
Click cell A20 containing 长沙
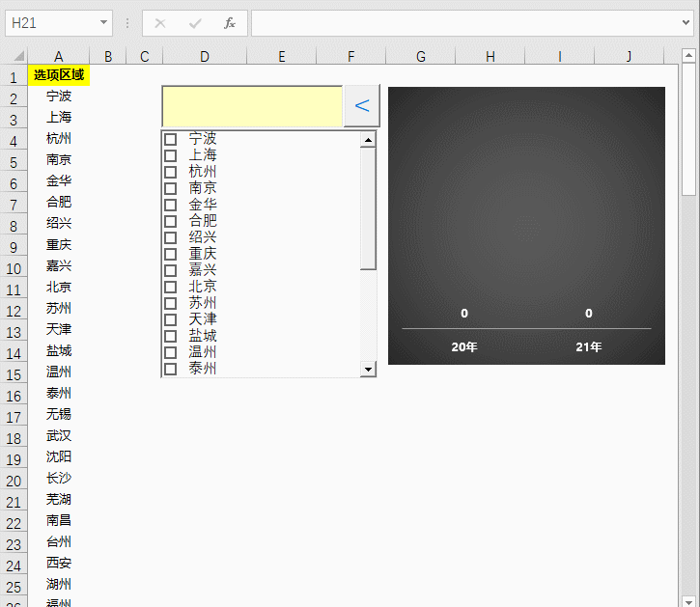click(x=59, y=478)
